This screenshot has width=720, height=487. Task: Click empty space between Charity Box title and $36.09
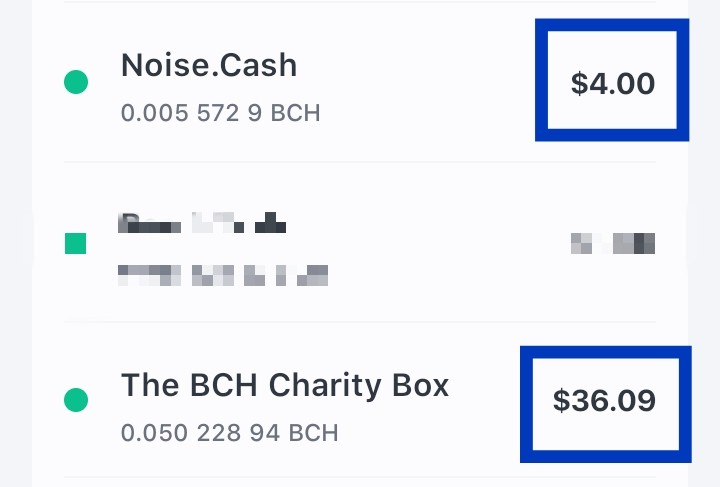pyautogui.click(x=485, y=400)
